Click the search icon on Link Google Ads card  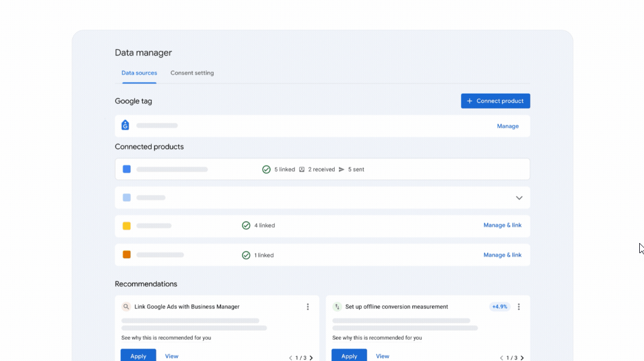point(126,307)
